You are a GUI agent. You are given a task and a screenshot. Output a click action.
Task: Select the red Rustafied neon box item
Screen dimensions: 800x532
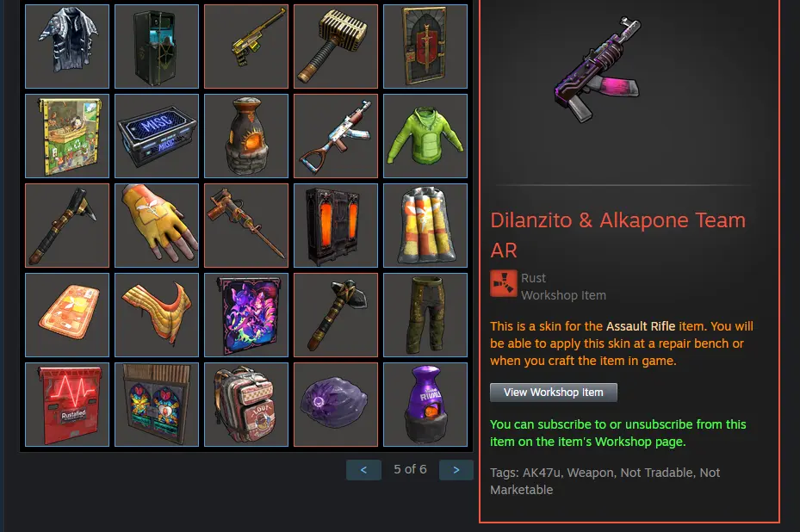pyautogui.click(x=67, y=405)
